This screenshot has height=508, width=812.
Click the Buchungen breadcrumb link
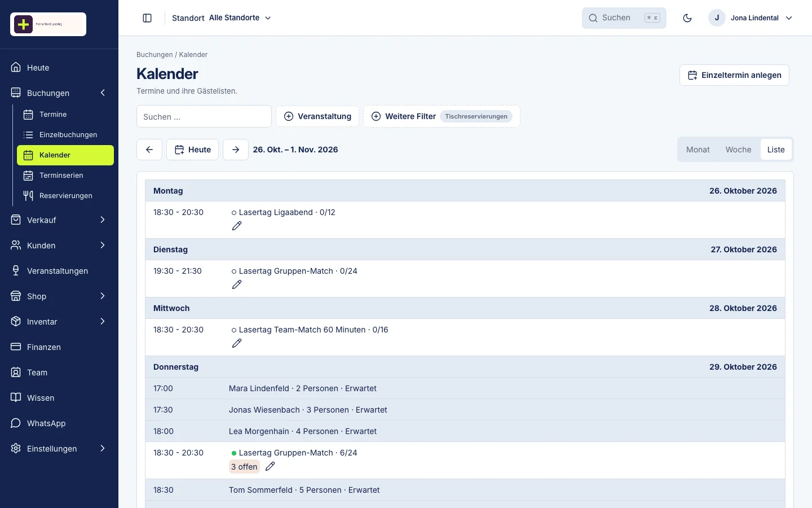(155, 55)
